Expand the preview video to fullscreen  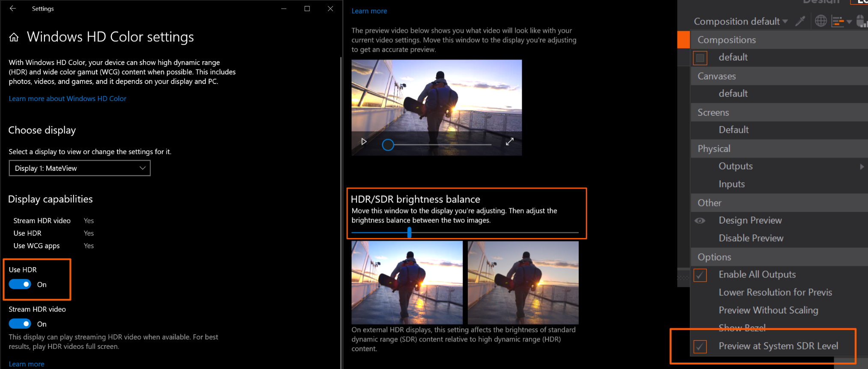click(x=509, y=142)
